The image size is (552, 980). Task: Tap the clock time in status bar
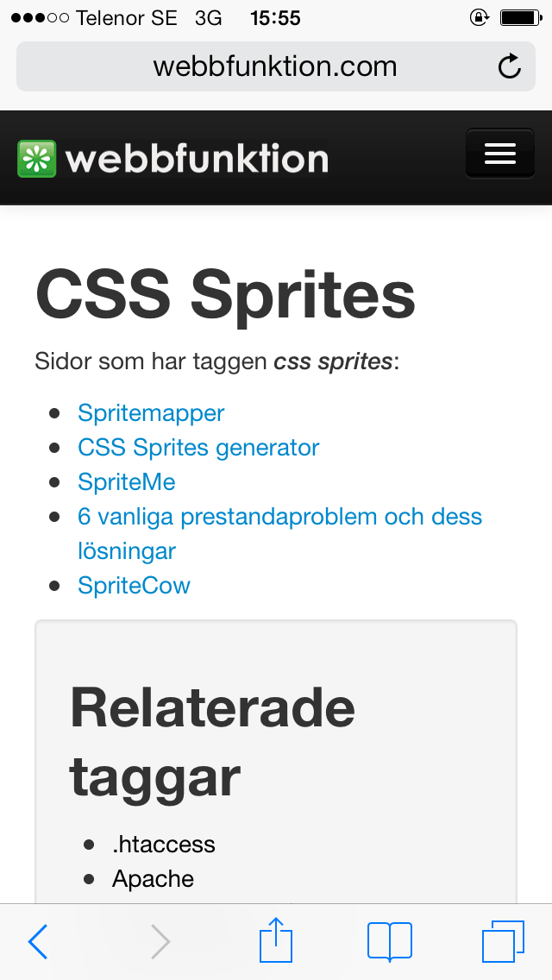click(x=275, y=17)
